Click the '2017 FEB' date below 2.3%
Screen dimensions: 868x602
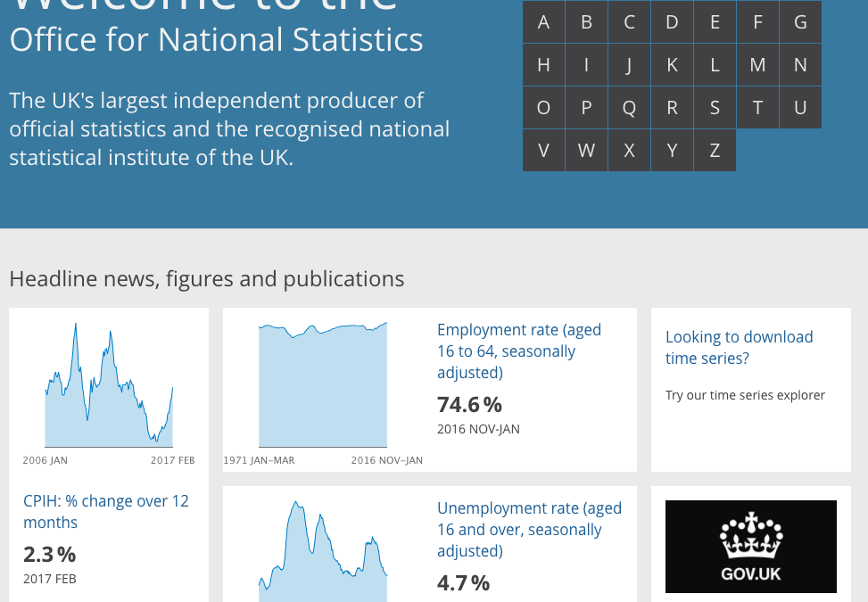[x=50, y=579]
